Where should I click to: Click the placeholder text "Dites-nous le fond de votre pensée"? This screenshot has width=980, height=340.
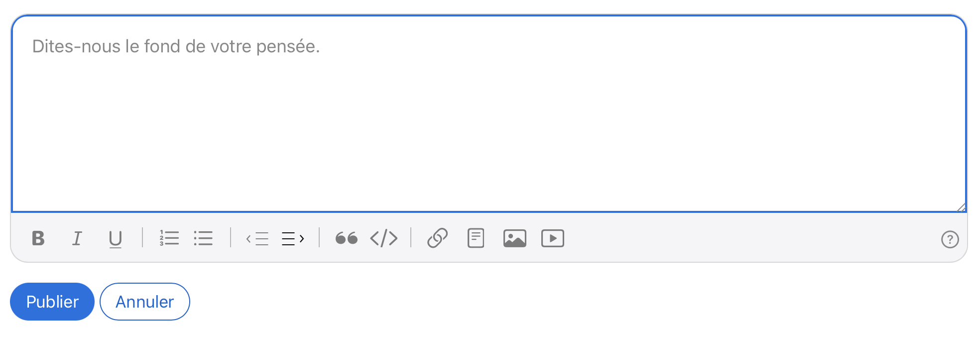176,46
